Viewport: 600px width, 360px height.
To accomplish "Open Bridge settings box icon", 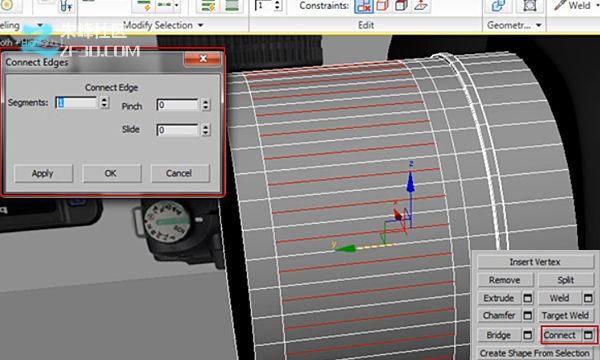I will click(x=527, y=335).
